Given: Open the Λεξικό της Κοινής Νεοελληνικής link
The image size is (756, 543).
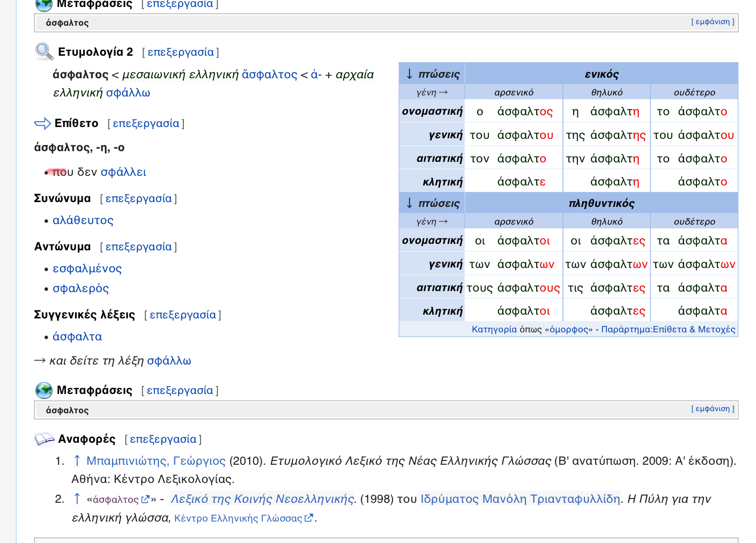Looking at the screenshot, I should (262, 499).
